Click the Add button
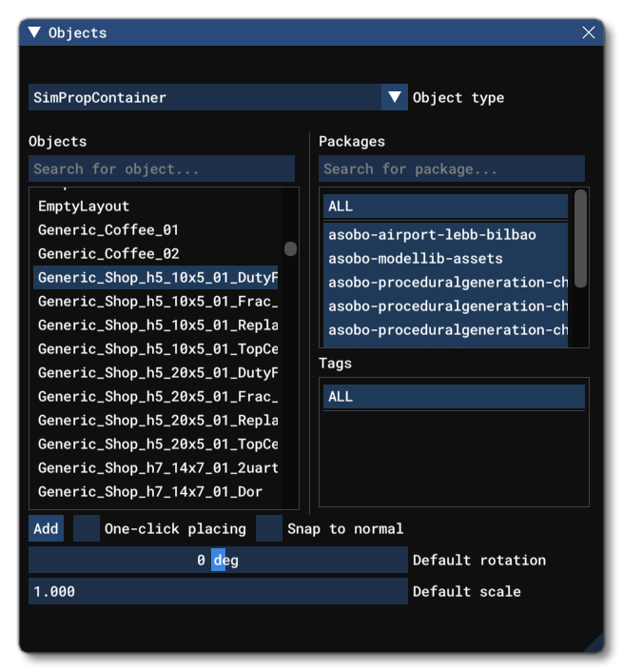 pos(46,528)
